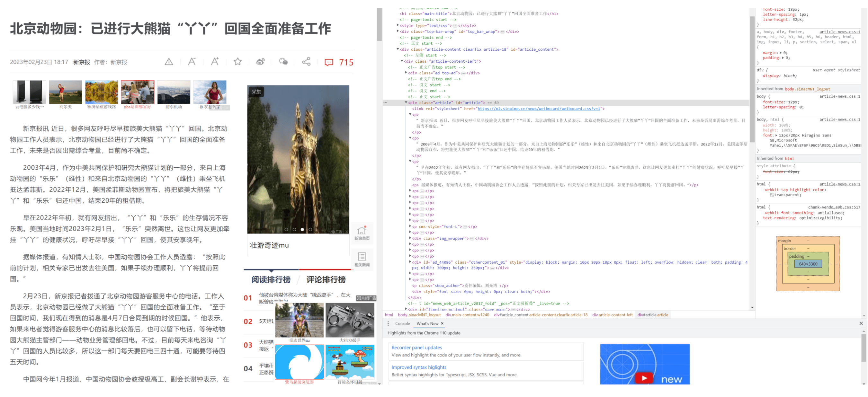Open Recorder panel updates link
This screenshot has width=868, height=397.
click(416, 348)
